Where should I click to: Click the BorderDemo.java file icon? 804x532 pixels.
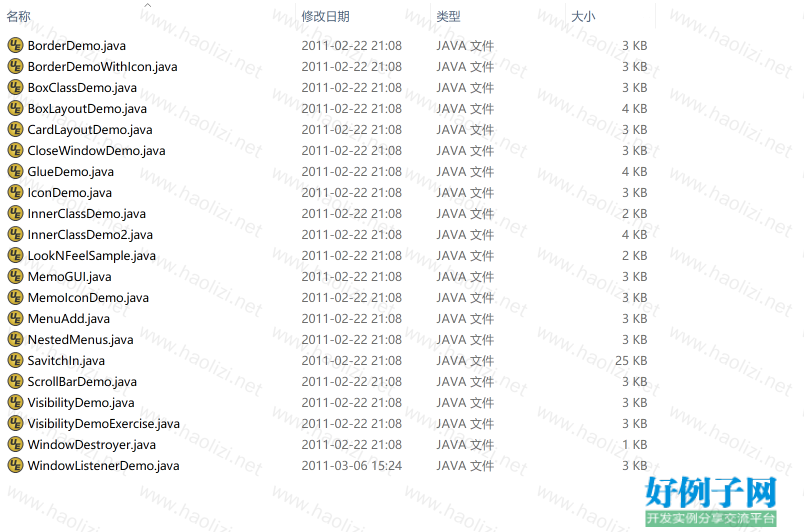tap(15, 45)
